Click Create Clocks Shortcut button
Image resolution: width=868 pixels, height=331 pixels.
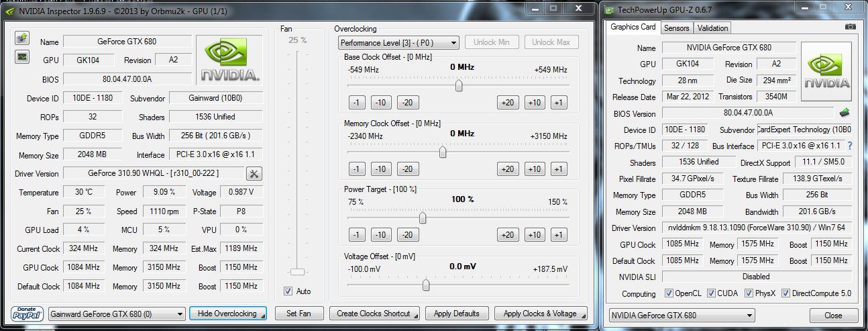coord(375,314)
